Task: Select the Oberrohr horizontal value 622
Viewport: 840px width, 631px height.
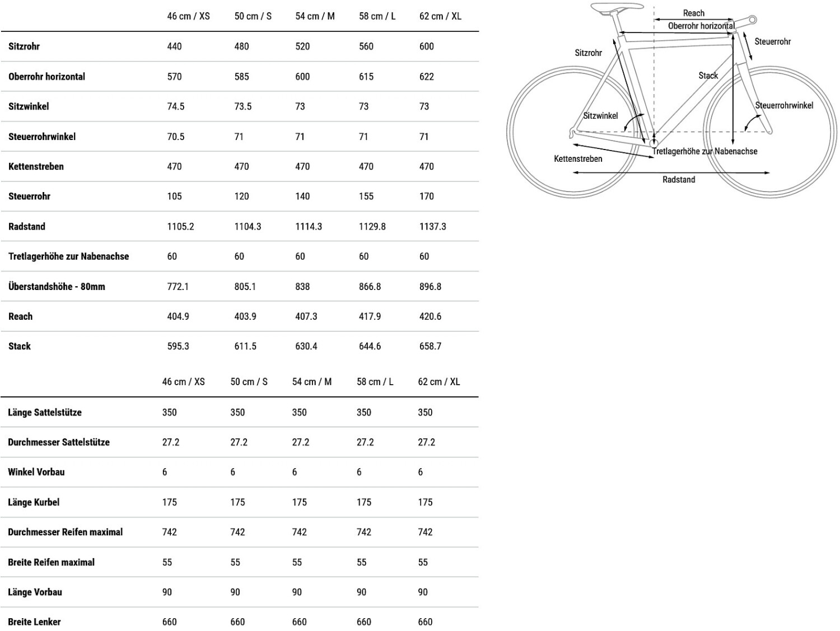Action: coord(426,77)
